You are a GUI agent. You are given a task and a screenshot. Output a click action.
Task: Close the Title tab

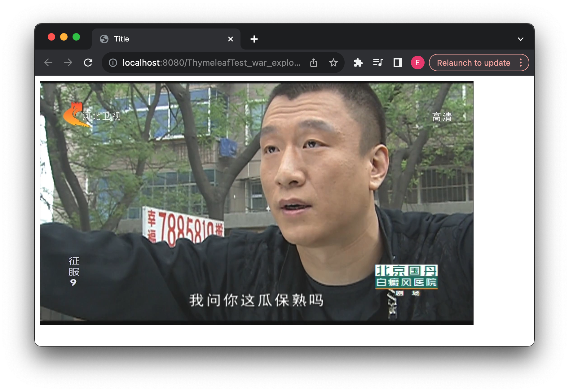(231, 39)
